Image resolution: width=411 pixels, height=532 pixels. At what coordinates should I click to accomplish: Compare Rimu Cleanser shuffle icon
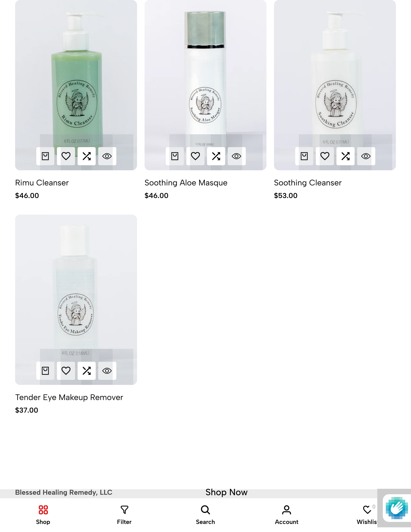[86, 156]
